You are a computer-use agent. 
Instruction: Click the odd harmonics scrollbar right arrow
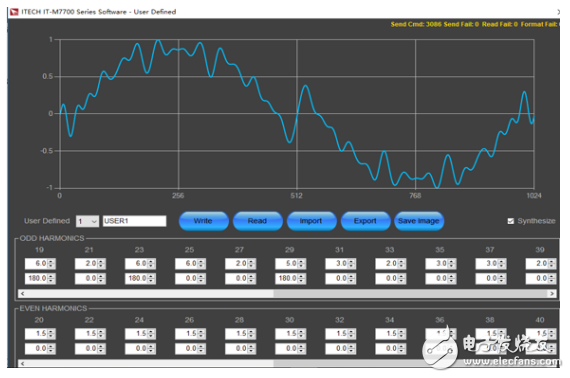[552, 293]
